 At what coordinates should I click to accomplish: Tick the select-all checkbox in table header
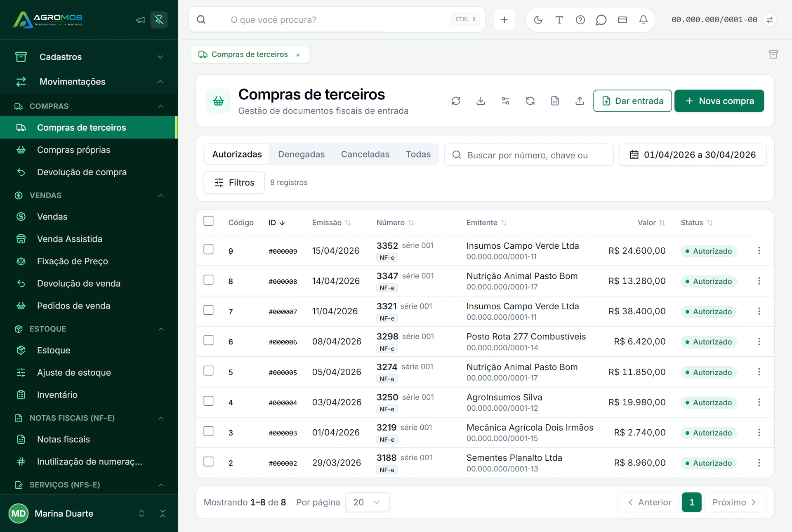click(x=209, y=221)
